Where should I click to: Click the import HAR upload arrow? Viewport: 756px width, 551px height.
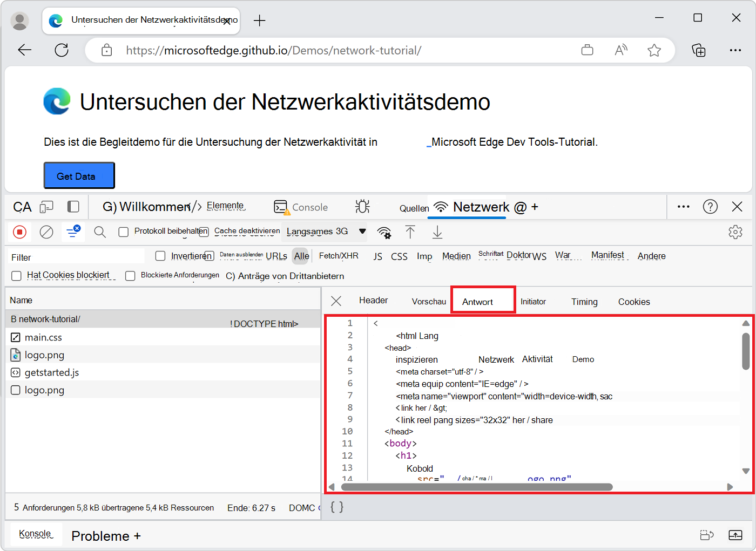(410, 232)
